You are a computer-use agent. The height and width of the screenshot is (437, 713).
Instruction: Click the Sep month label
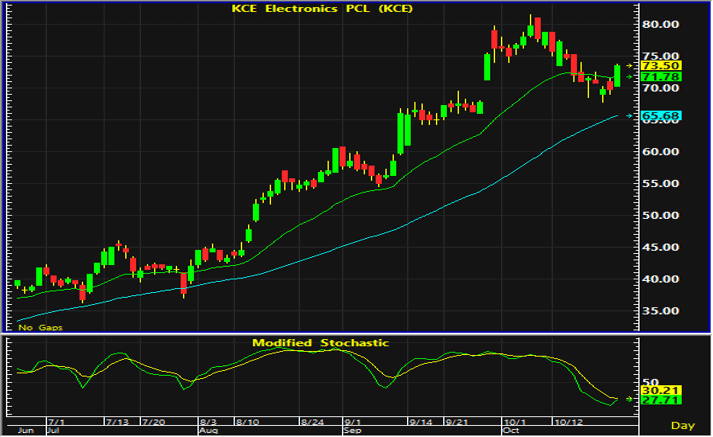coord(353,430)
